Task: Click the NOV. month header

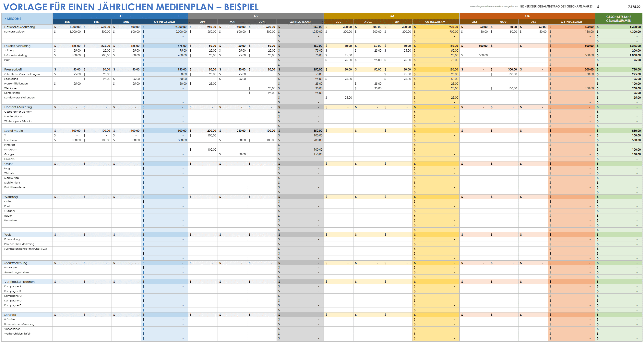Action: (x=504, y=22)
